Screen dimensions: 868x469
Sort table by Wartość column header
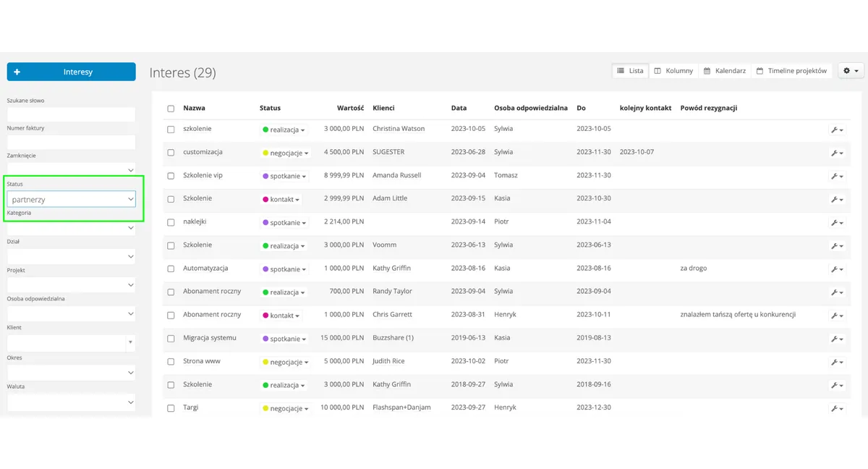coord(350,108)
